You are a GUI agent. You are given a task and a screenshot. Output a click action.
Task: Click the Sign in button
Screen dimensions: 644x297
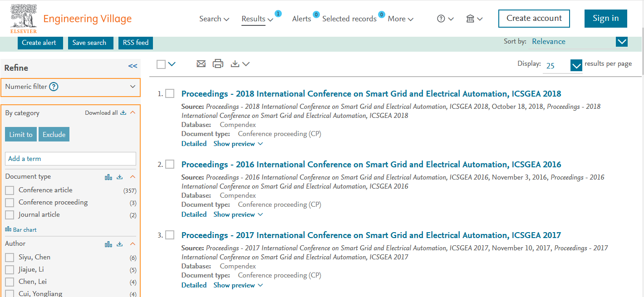pyautogui.click(x=606, y=19)
